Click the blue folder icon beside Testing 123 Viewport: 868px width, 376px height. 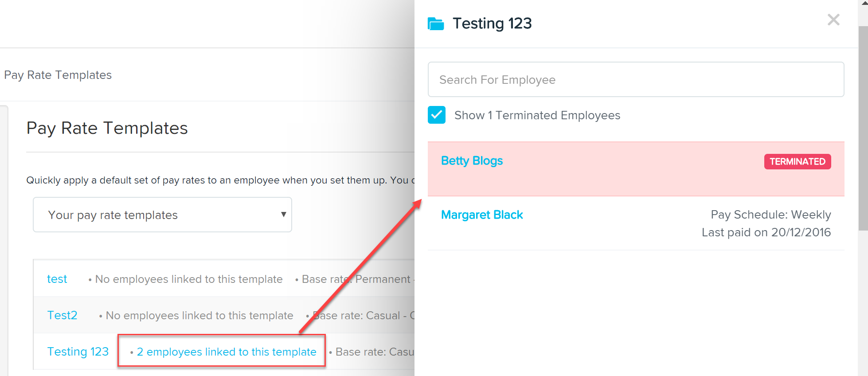point(436,23)
